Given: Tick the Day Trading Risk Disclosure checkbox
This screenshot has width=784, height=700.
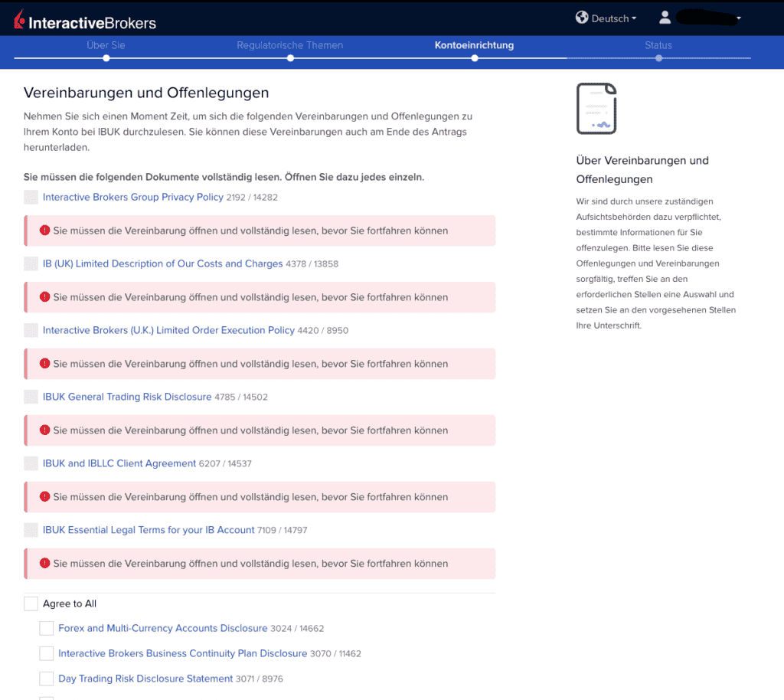Looking at the screenshot, I should click(47, 679).
